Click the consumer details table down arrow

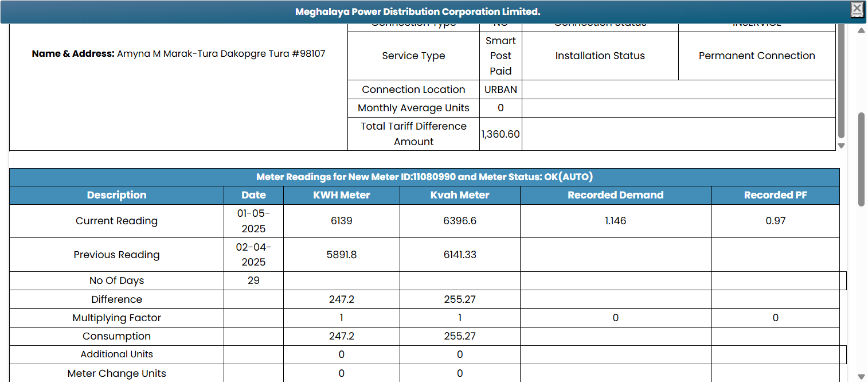pos(841,146)
